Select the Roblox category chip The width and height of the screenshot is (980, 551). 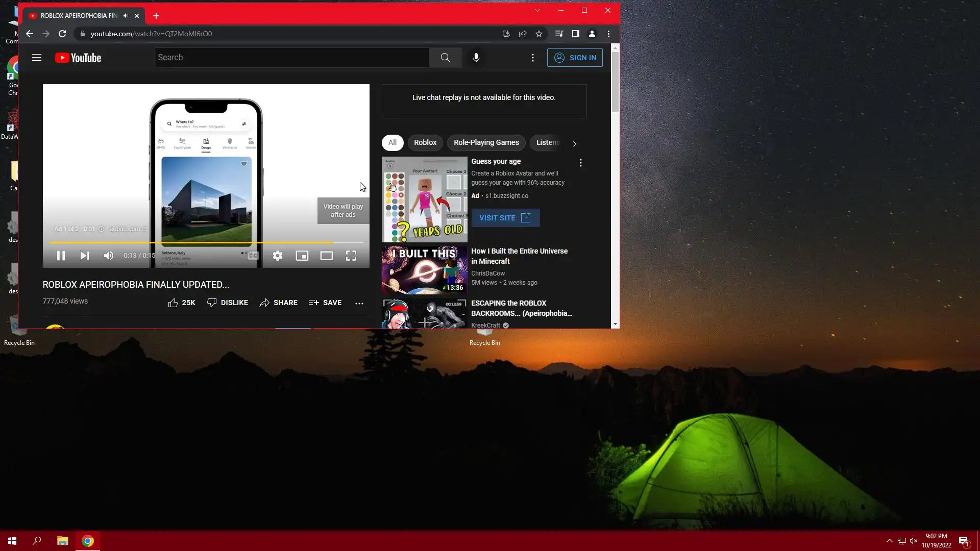[425, 143]
